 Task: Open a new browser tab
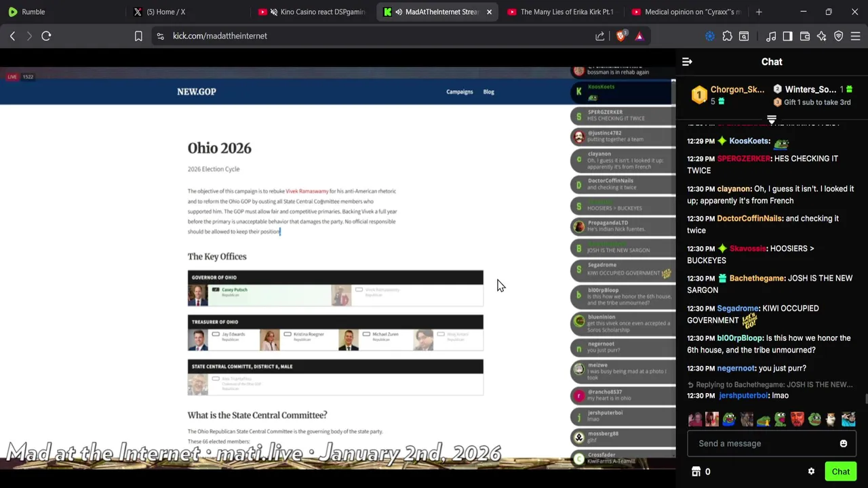[759, 12]
